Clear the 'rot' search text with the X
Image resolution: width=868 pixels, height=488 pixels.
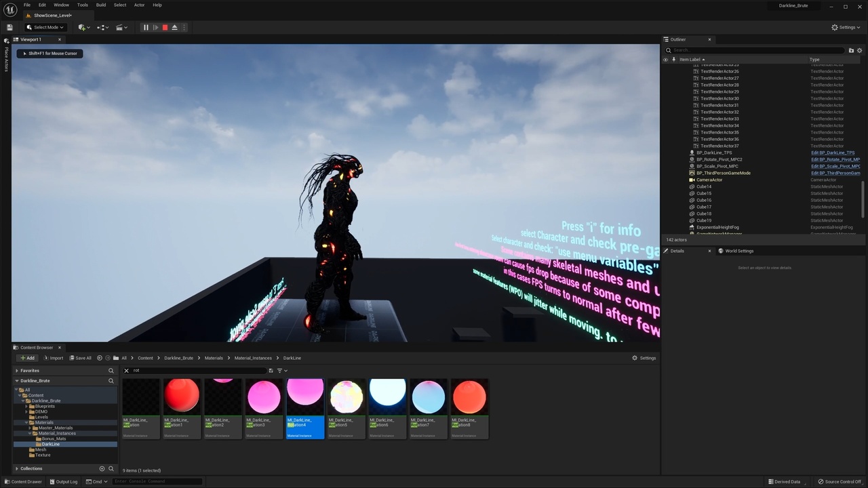tap(126, 371)
